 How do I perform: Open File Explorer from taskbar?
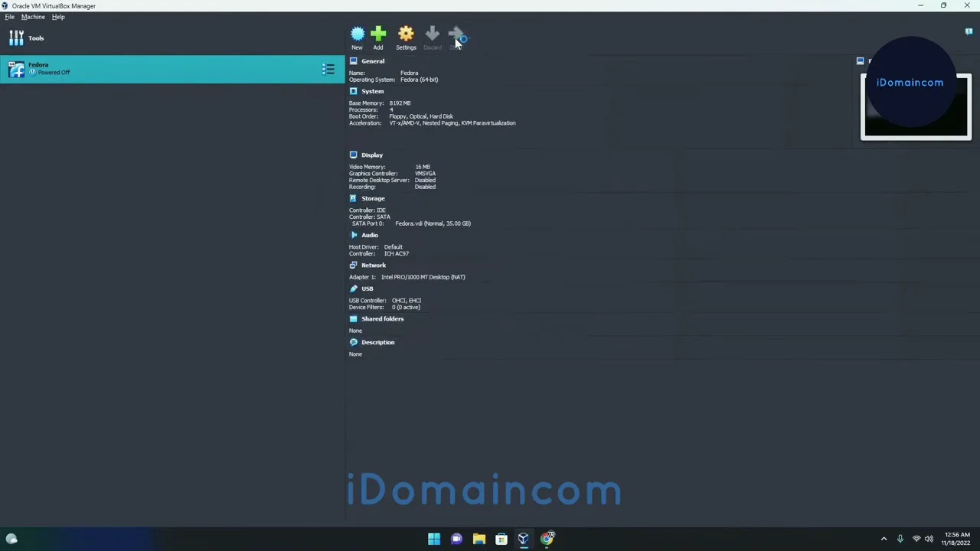[479, 539]
